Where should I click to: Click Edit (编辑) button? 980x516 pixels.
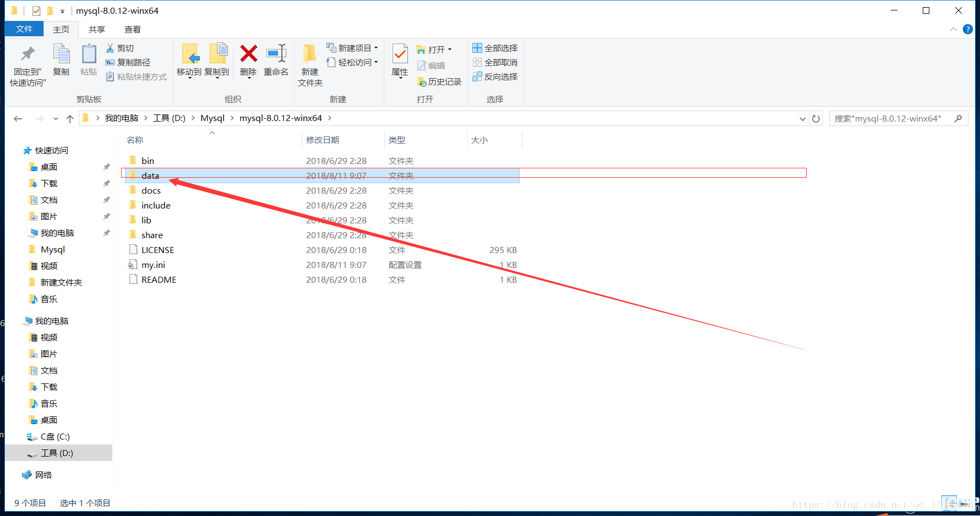coord(431,65)
